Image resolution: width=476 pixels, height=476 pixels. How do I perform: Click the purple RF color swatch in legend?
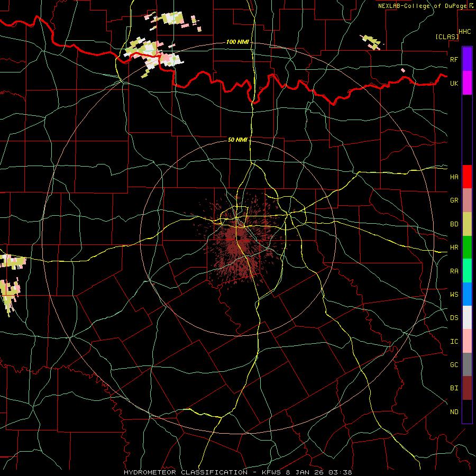[467, 59]
